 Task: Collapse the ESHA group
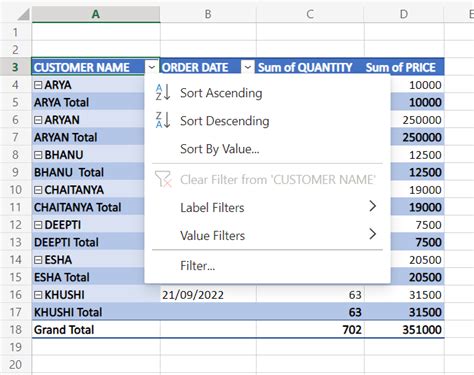coord(38,260)
